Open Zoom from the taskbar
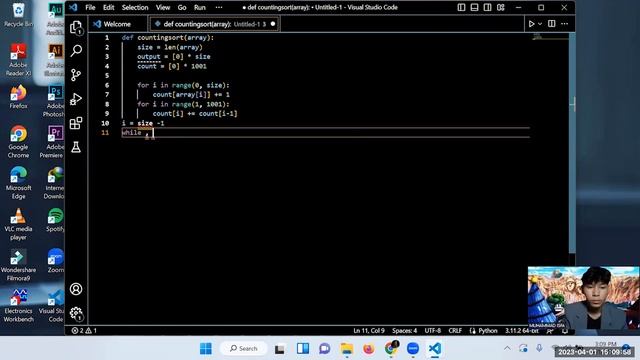640x360 pixels. [413, 349]
